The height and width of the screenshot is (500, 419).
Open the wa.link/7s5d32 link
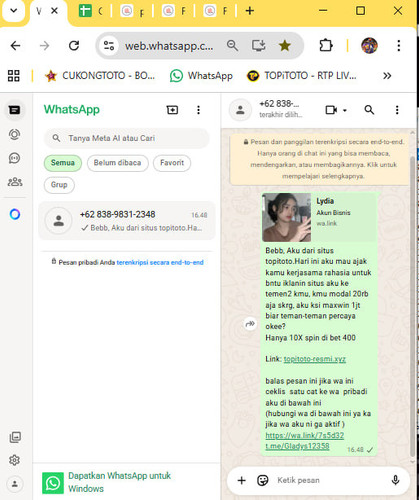pos(304,435)
